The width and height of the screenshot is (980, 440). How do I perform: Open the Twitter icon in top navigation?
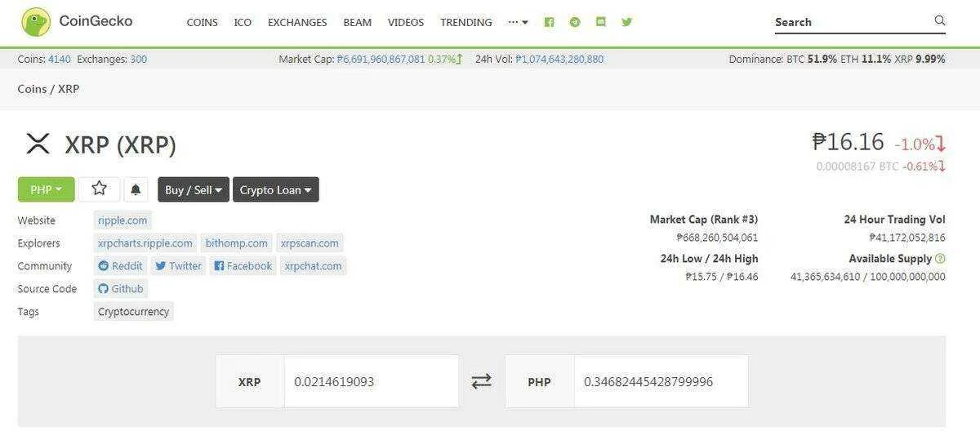pyautogui.click(x=627, y=22)
